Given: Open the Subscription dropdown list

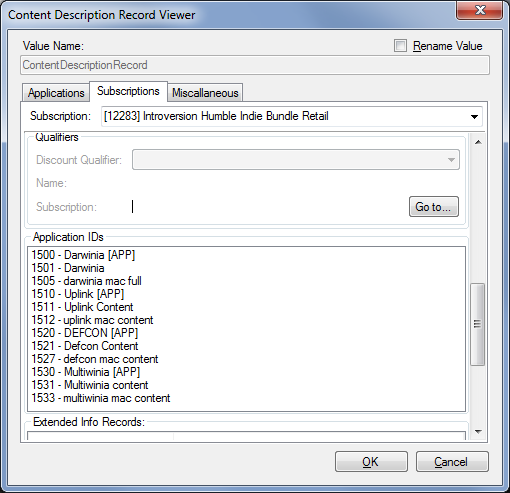Looking at the screenshot, I should point(474,117).
